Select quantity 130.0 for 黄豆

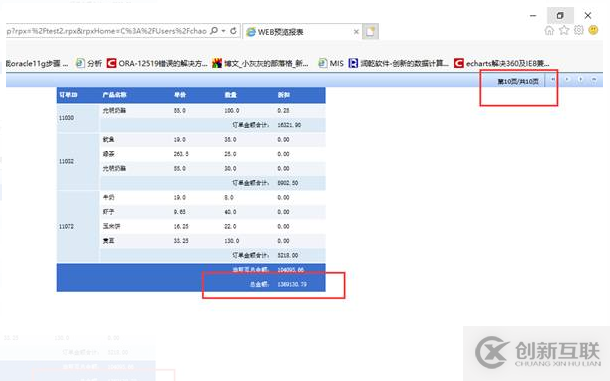pyautogui.click(x=232, y=241)
